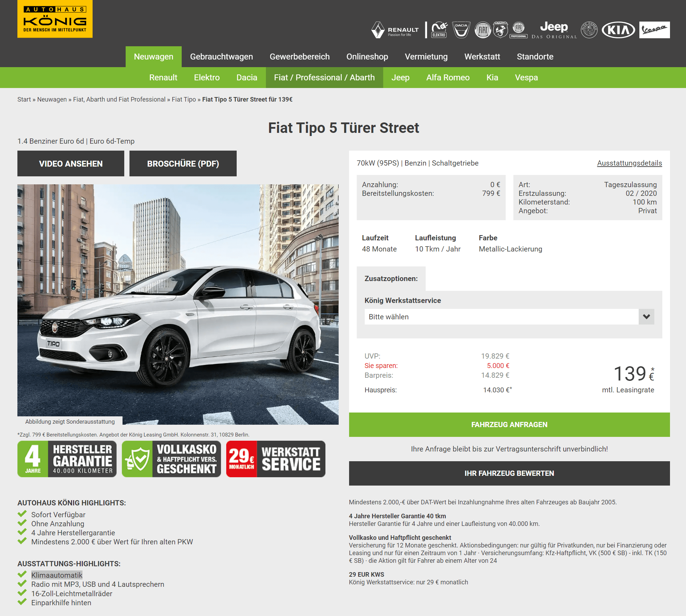Image resolution: width=686 pixels, height=616 pixels.
Task: Click the 29€ Werkstatt Service badge
Action: coord(276,459)
